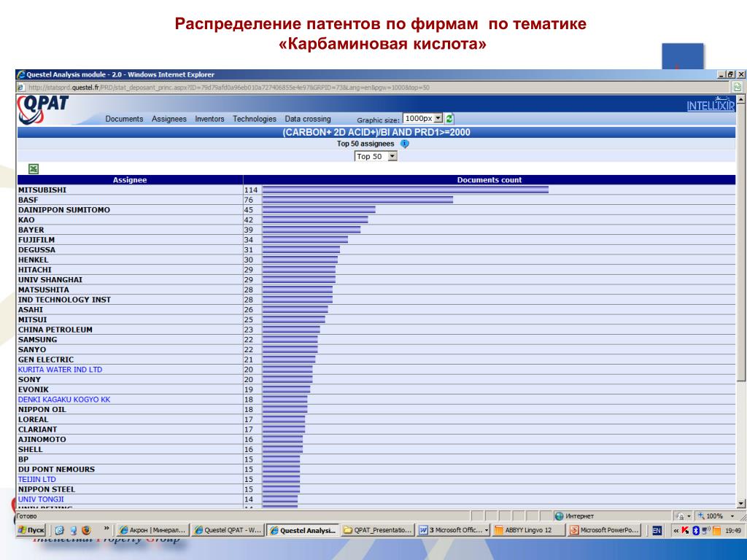
Task: Open the Top 50 dropdown
Action: (376, 156)
